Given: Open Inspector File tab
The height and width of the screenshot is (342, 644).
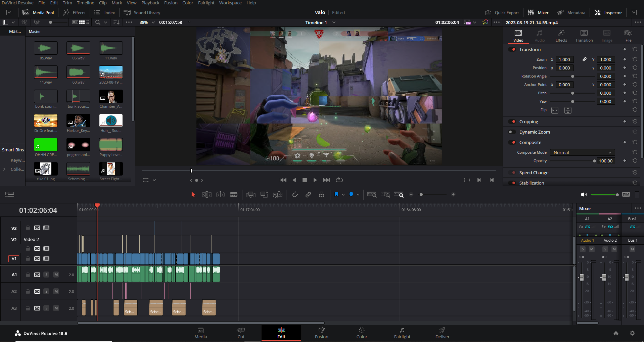Looking at the screenshot, I should (x=628, y=36).
